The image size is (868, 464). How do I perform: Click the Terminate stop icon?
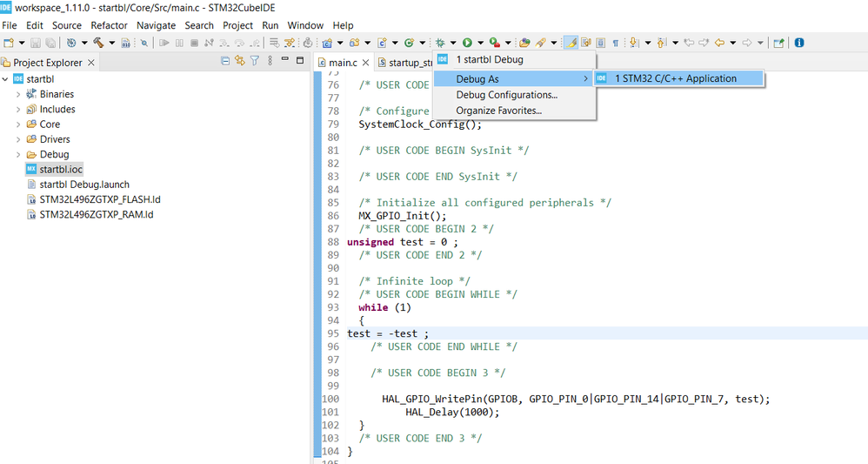point(194,43)
